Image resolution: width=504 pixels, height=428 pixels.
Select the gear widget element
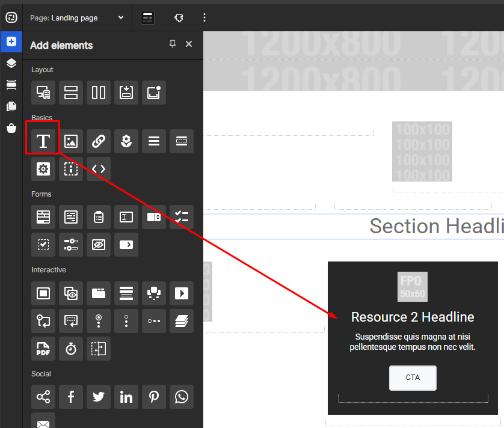tap(43, 169)
